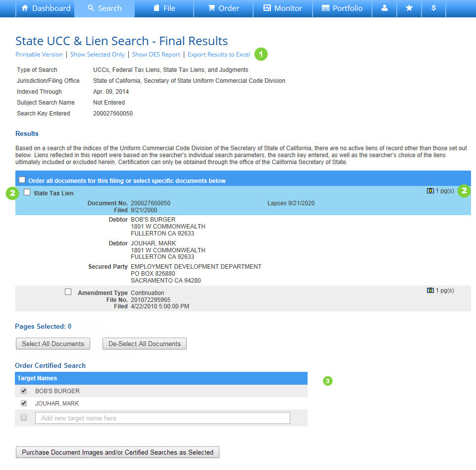Image resolution: width=476 pixels, height=470 pixels.
Task: Click the star favorites icon
Action: 409,8
